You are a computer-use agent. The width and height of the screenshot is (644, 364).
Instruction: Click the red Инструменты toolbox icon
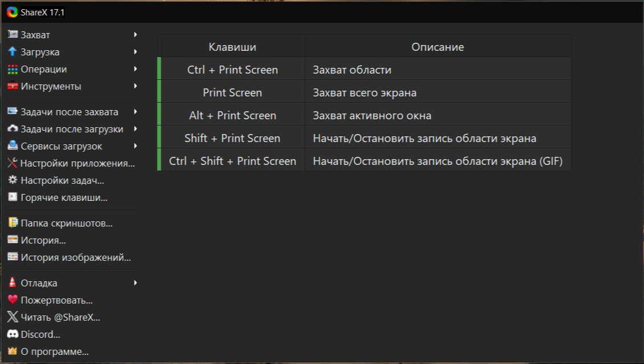pos(13,86)
